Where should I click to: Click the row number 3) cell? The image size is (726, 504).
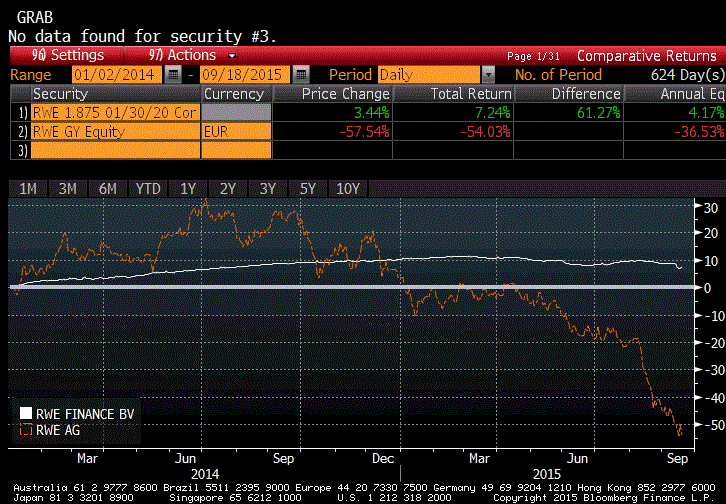21,150
